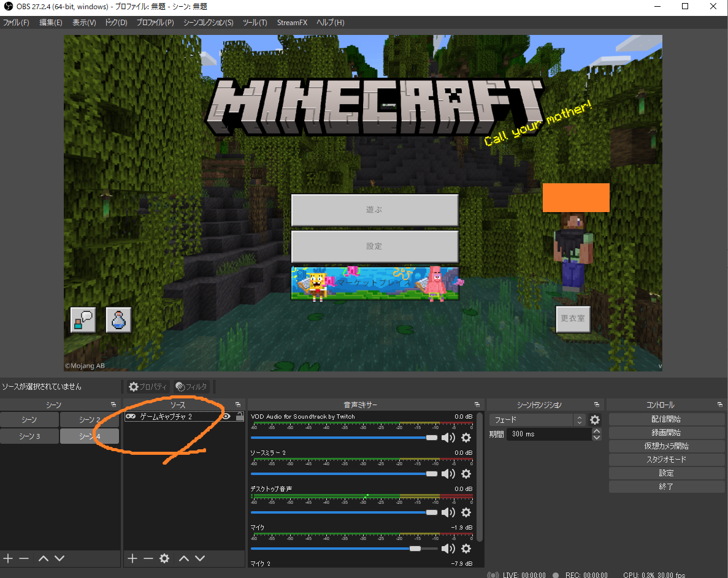Toggle visibility eye of ゲームキャプチャ 2
This screenshot has height=578, width=728.
tap(226, 416)
